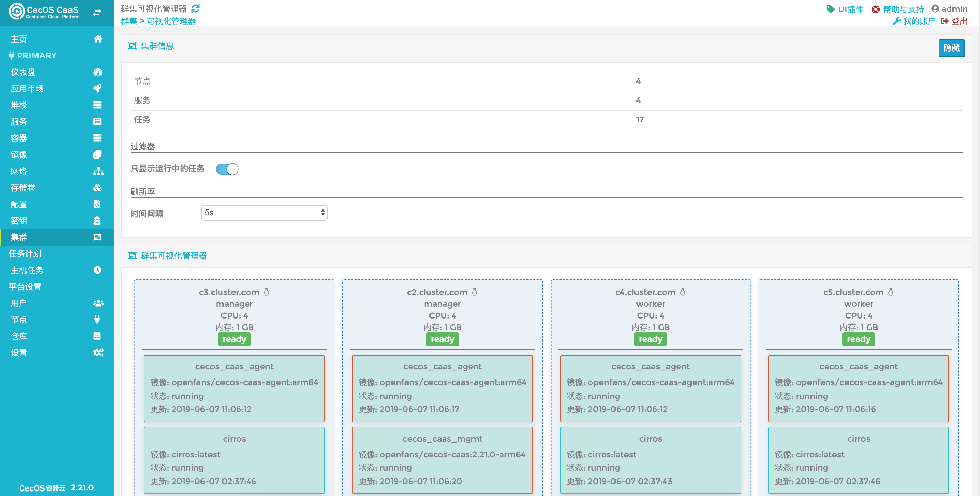Select 镜像 menu item in sidebar
This screenshot has width=980, height=496.
point(19,154)
